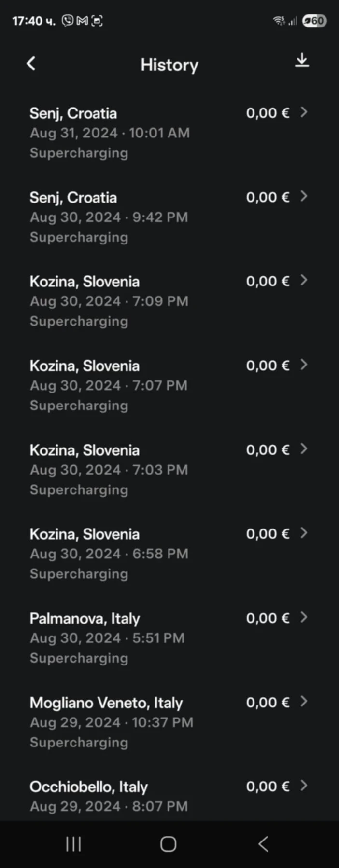Tap the Android home button
Screen dimensions: 339x868
[x=168, y=844]
